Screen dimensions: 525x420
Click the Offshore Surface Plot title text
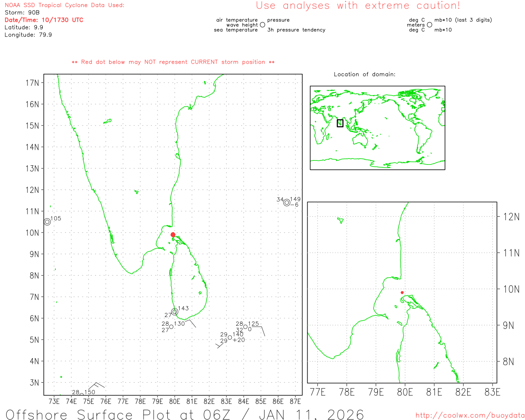[x=185, y=414]
